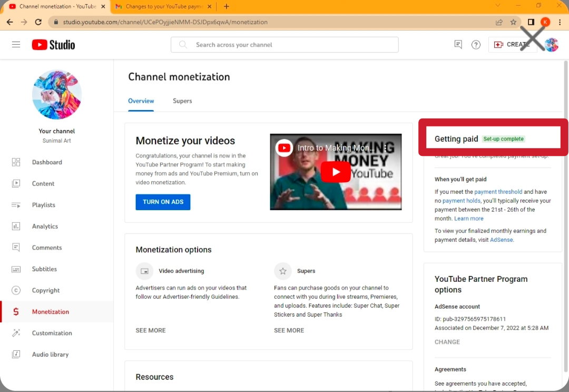Click the page vertical scrollbar
The height and width of the screenshot is (392, 569).
click(565, 217)
